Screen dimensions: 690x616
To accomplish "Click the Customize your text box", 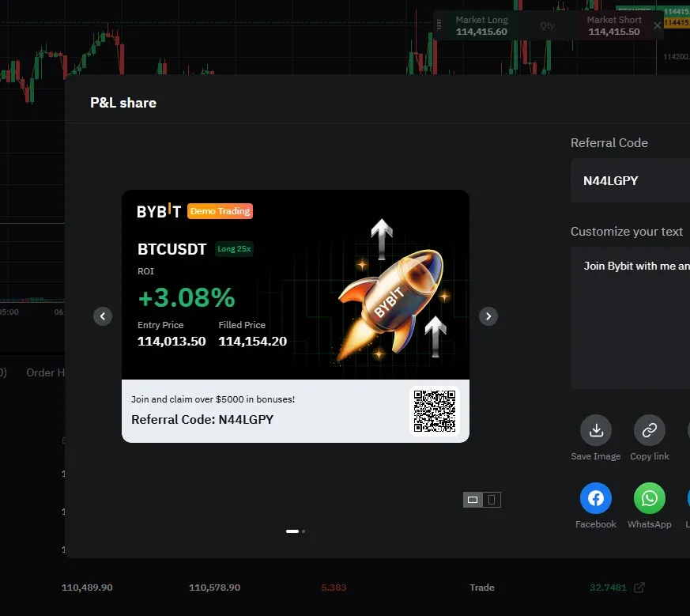I will tap(630, 318).
